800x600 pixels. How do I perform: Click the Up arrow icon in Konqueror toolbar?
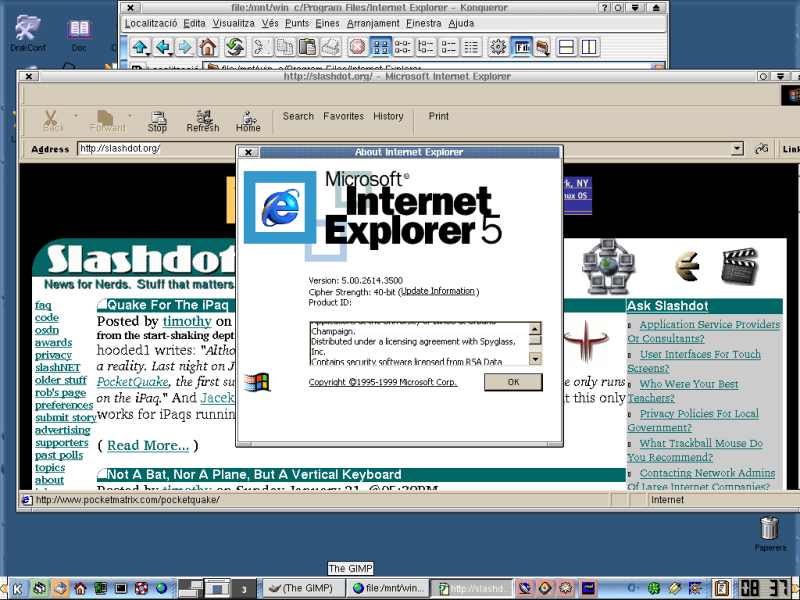coord(140,47)
